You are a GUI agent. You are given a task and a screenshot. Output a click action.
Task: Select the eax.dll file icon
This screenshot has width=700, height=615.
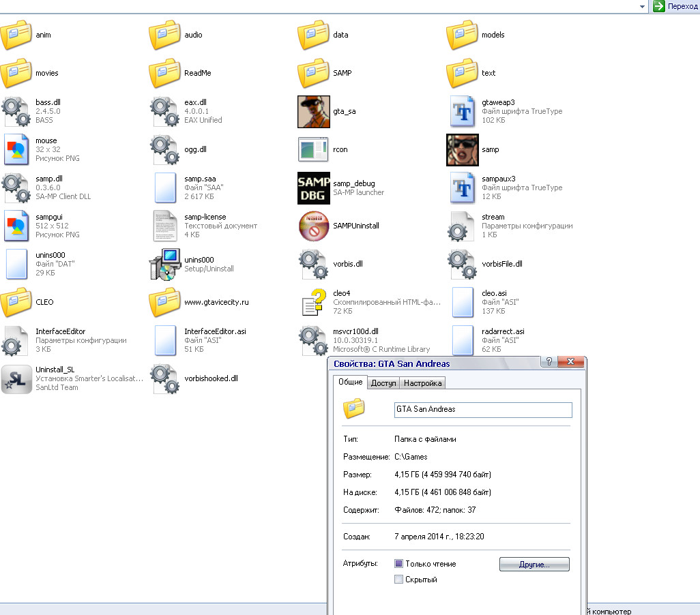164,111
